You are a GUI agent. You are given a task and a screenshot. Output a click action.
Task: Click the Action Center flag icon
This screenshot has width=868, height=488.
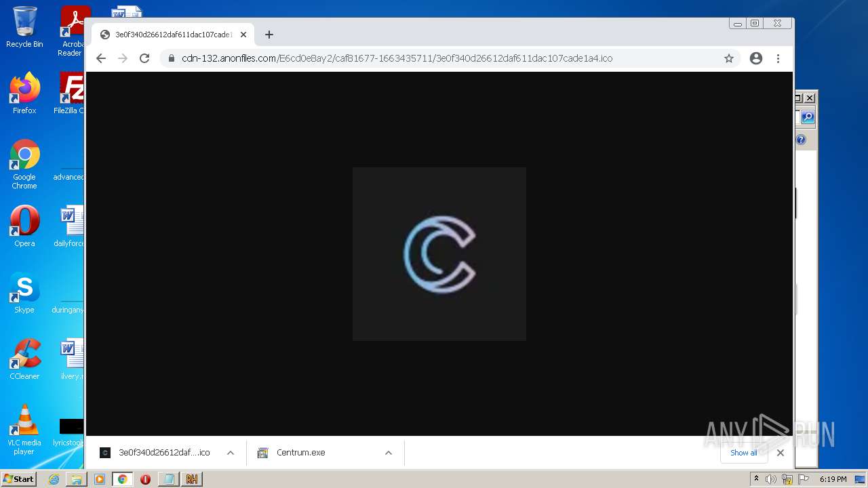804,479
